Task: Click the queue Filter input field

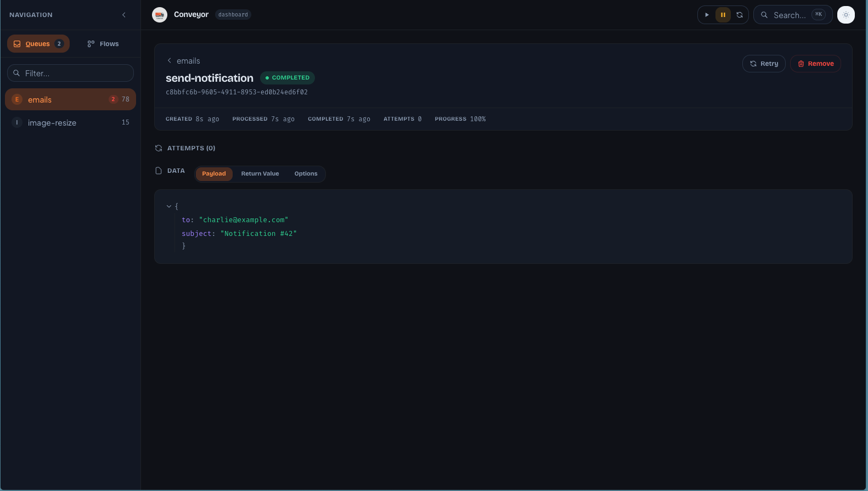Action: click(x=70, y=73)
